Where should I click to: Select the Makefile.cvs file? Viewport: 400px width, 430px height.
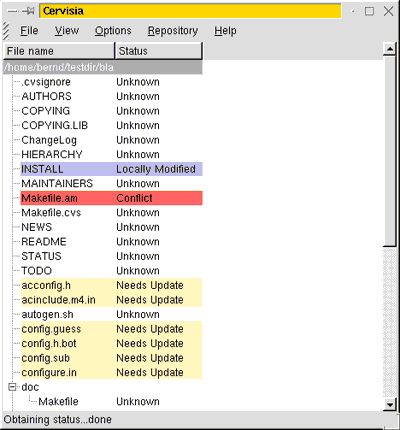[x=51, y=213]
